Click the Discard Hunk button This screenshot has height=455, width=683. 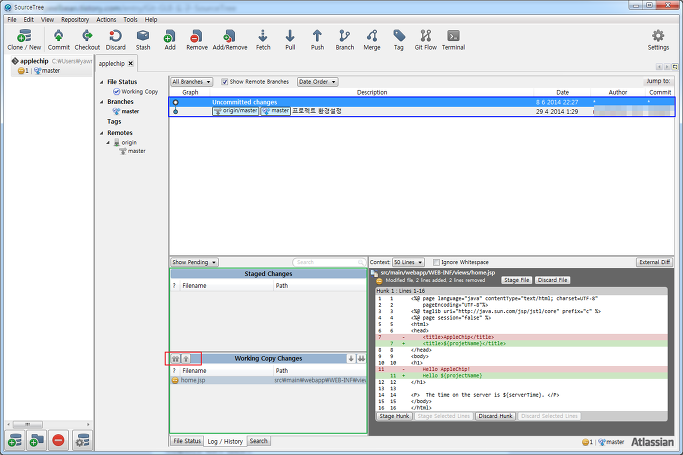(495, 416)
